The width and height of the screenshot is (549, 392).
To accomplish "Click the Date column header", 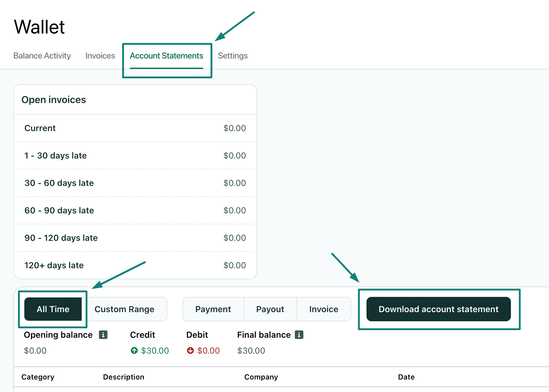I will coord(406,377).
